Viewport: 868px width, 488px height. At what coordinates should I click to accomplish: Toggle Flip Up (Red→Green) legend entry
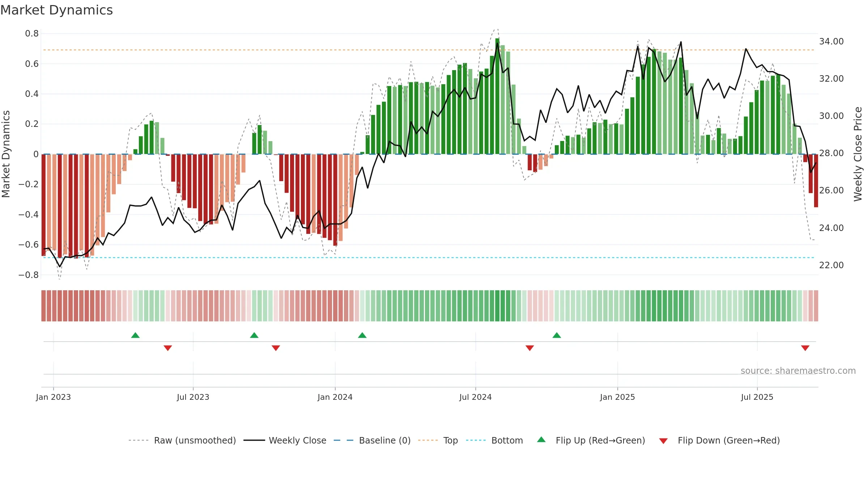point(591,440)
